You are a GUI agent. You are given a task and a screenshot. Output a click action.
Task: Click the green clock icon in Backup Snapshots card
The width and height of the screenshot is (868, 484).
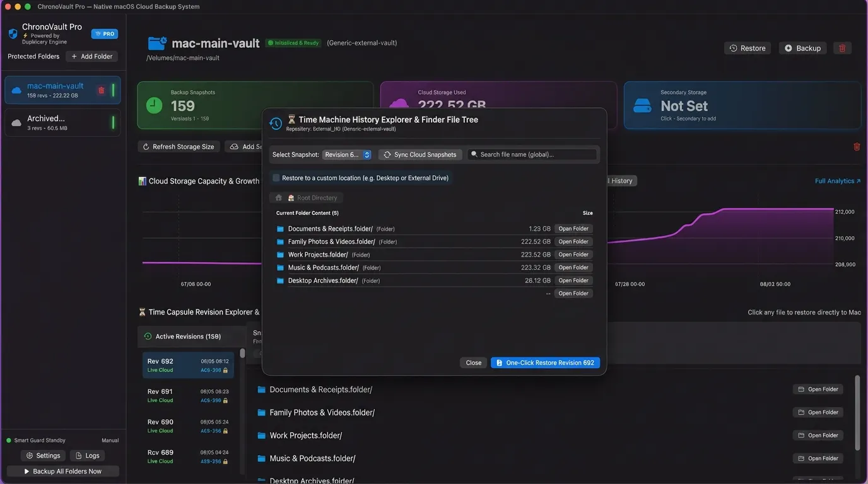point(155,105)
